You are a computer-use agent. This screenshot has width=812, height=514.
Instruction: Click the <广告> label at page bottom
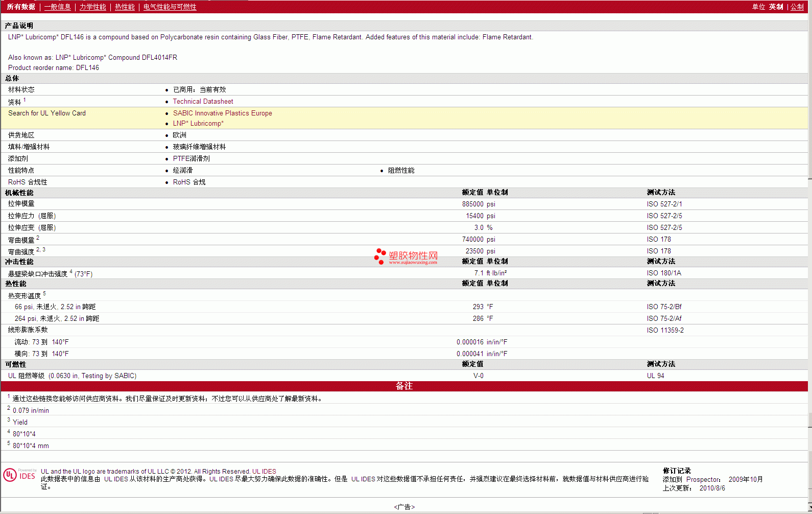(404, 507)
